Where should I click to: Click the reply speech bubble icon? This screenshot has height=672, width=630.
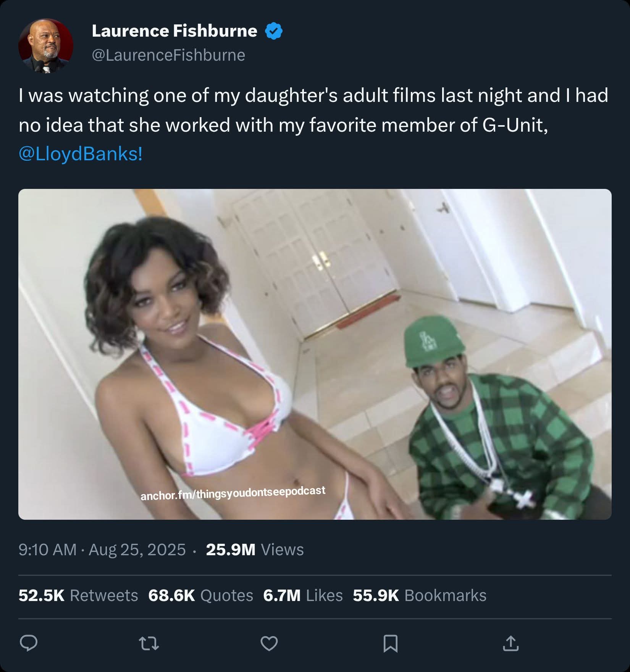pyautogui.click(x=29, y=643)
